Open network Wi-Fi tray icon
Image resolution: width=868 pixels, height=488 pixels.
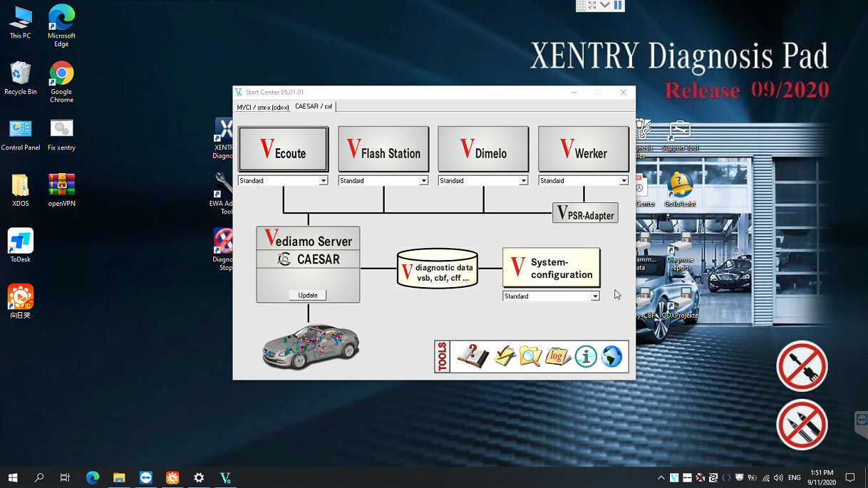point(765,477)
